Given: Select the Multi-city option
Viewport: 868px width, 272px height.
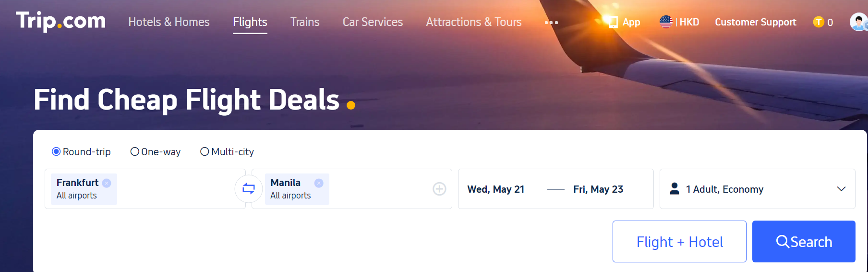Looking at the screenshot, I should 205,152.
